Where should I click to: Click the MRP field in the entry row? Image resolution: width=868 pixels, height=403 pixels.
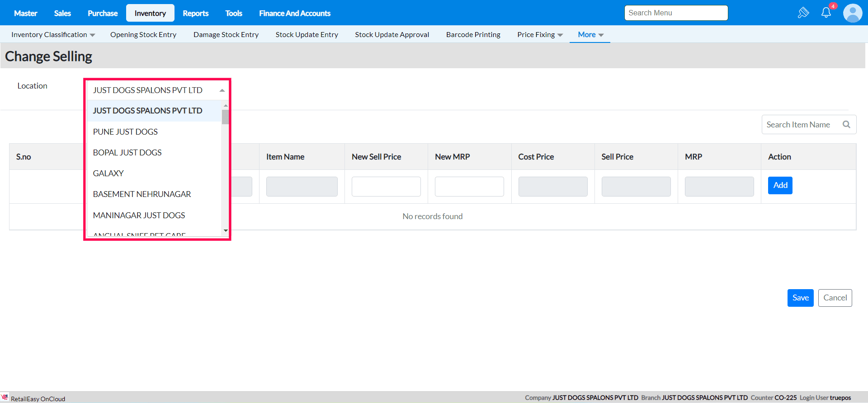pyautogui.click(x=719, y=187)
